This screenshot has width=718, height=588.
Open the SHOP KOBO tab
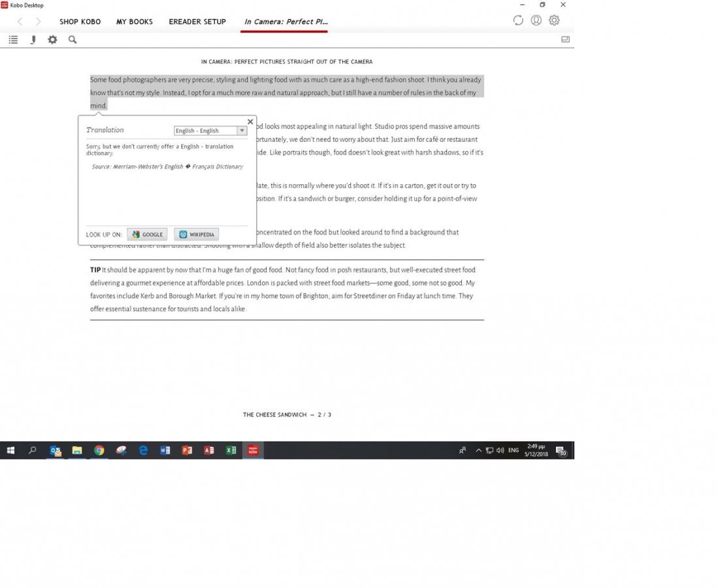click(80, 22)
